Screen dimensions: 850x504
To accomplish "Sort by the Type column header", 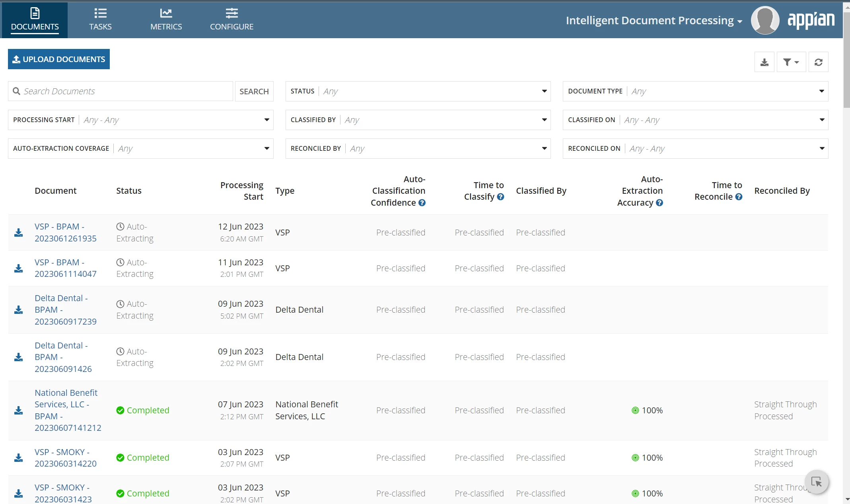I will (x=285, y=191).
